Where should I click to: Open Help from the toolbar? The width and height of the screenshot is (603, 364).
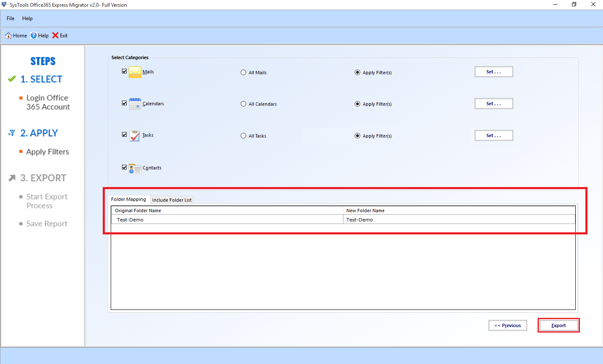point(39,36)
